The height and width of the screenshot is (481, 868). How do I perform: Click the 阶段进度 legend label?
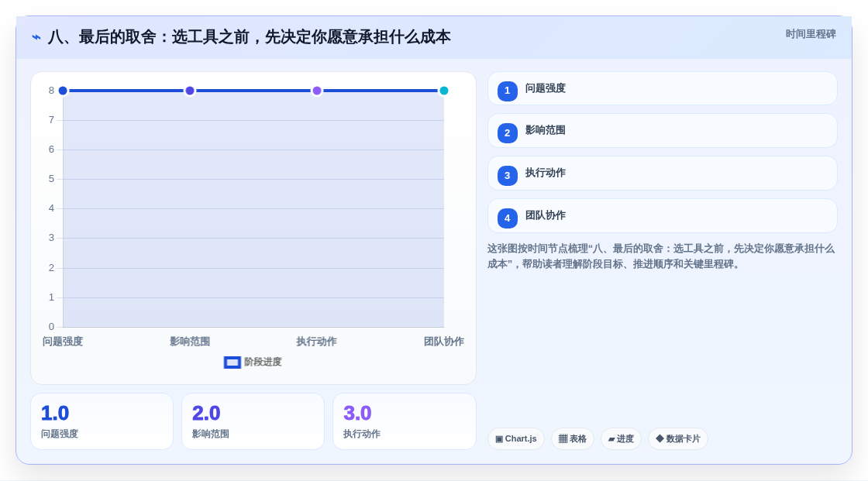(263, 362)
